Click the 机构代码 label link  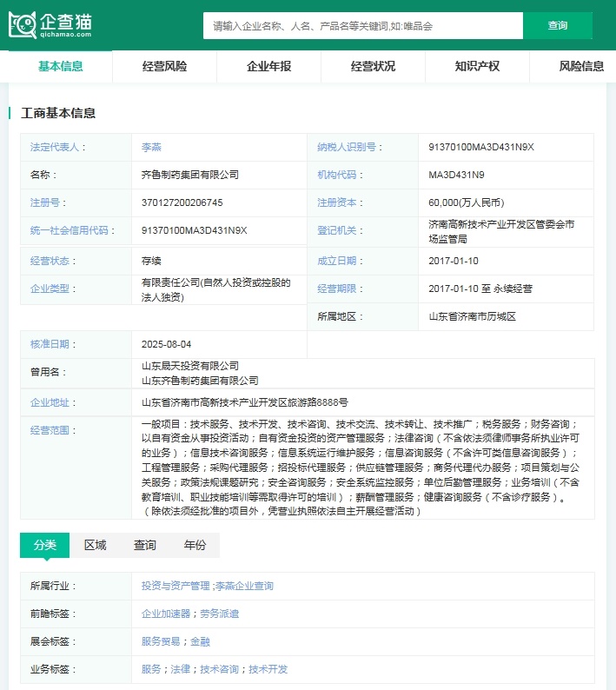coord(336,176)
